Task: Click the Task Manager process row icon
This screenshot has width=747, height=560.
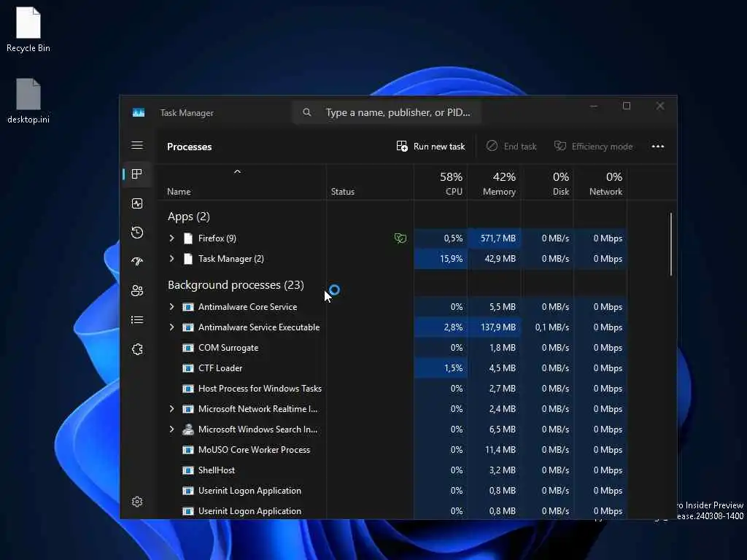Action: tap(188, 259)
